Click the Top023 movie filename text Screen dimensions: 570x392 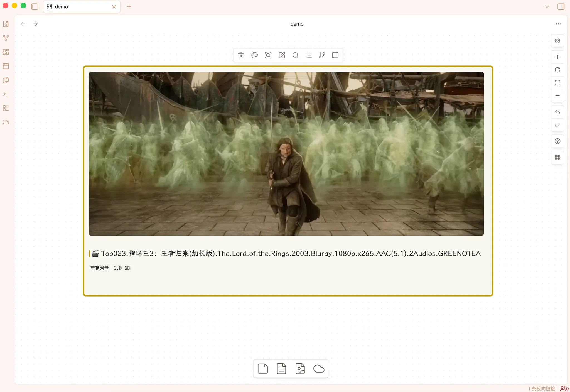tap(291, 254)
